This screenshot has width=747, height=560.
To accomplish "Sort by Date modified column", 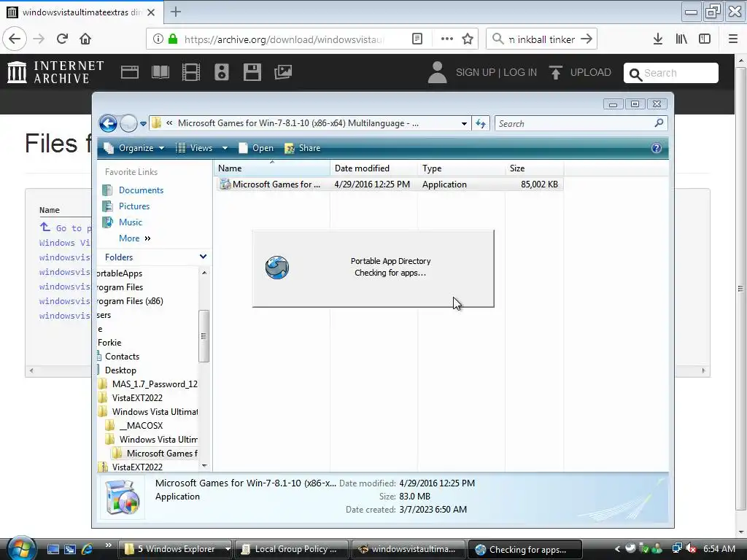I will [x=374, y=168].
